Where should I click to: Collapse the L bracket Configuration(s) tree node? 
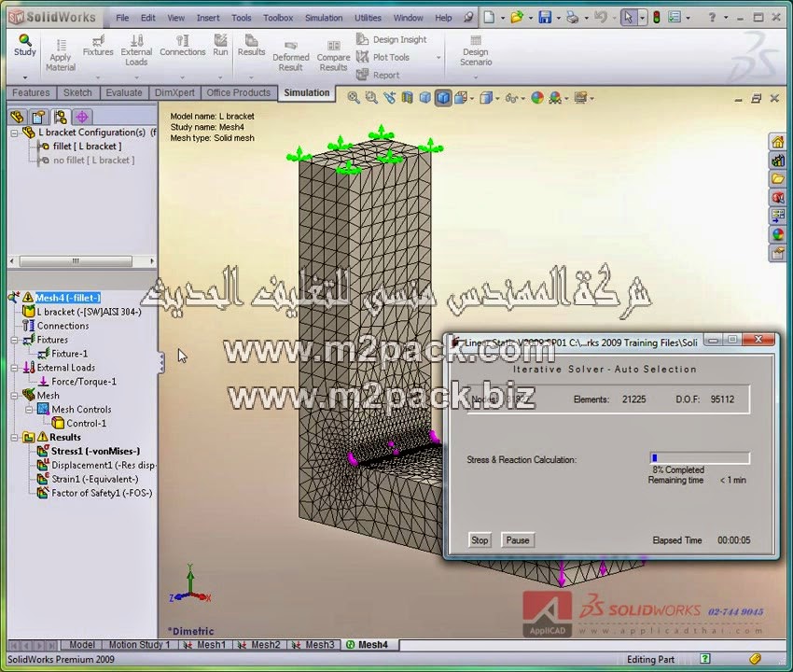click(x=15, y=133)
